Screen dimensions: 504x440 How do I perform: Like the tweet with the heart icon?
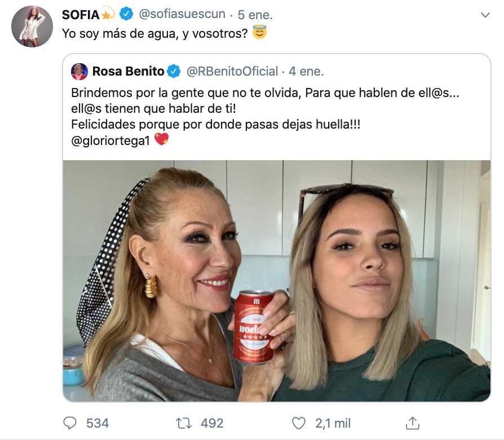tap(300, 423)
